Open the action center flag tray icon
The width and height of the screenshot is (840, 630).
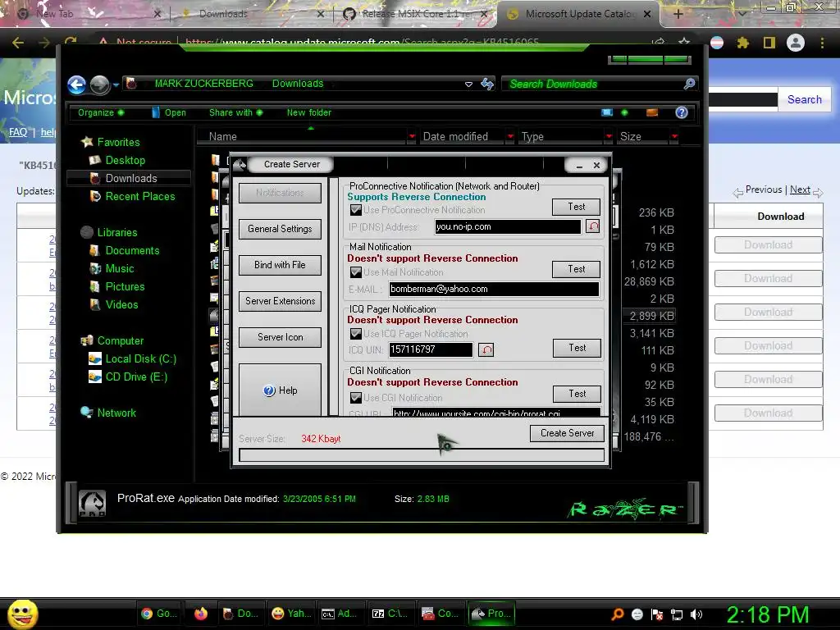[657, 614]
